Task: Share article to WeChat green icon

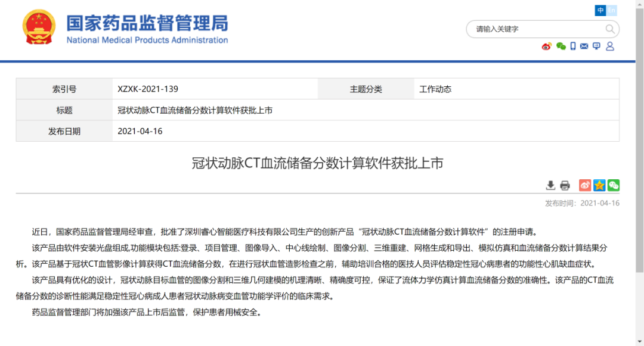Action: click(614, 185)
